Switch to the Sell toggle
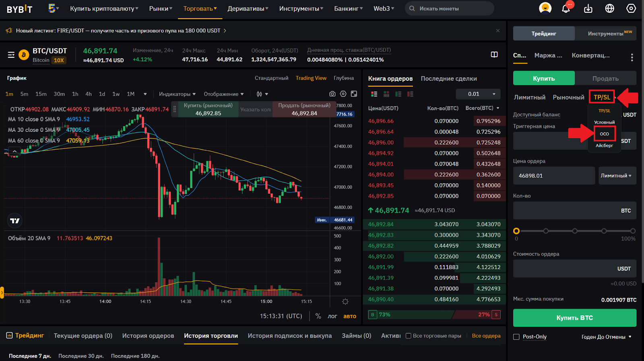644x361 pixels. 605,78
